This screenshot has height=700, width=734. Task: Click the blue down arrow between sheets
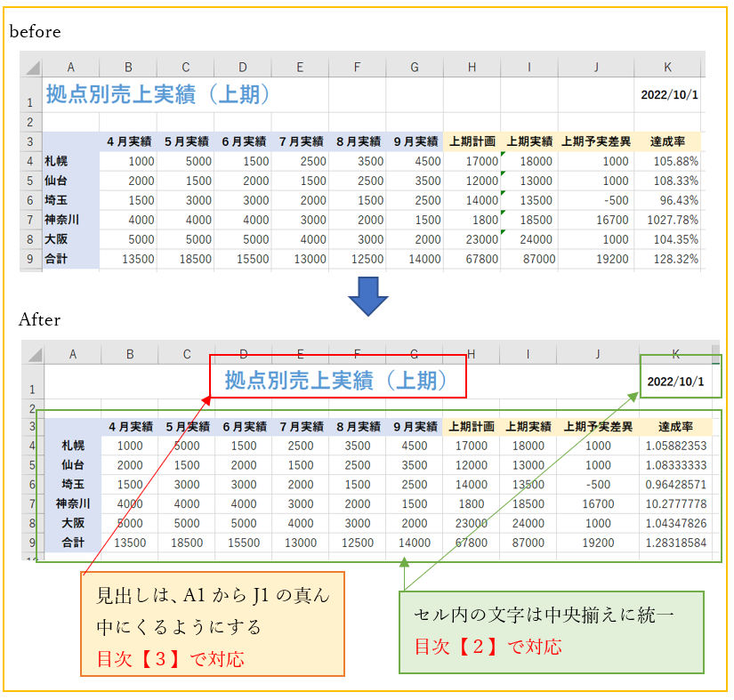pos(367,295)
